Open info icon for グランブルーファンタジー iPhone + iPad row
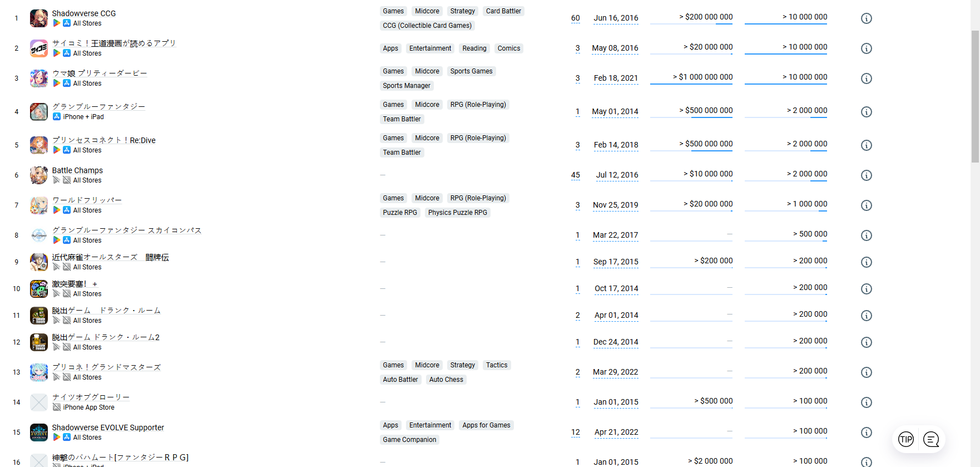This screenshot has height=467, width=980. tap(866, 112)
